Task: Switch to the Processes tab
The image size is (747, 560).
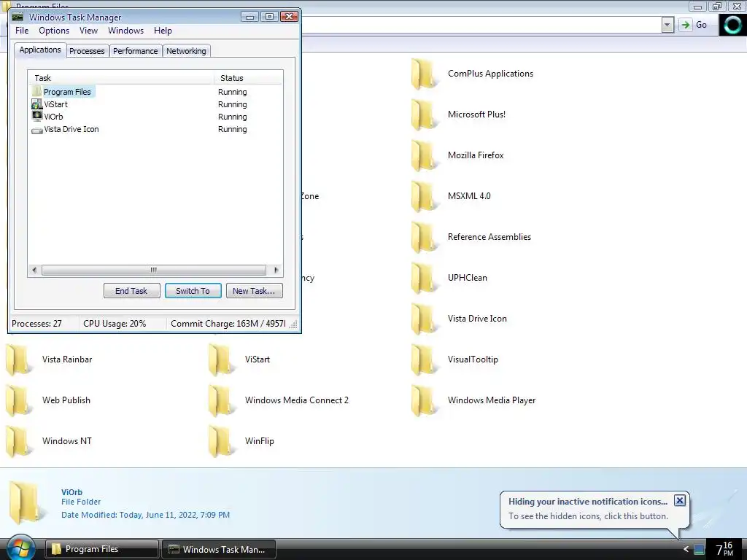Action: [x=88, y=51]
